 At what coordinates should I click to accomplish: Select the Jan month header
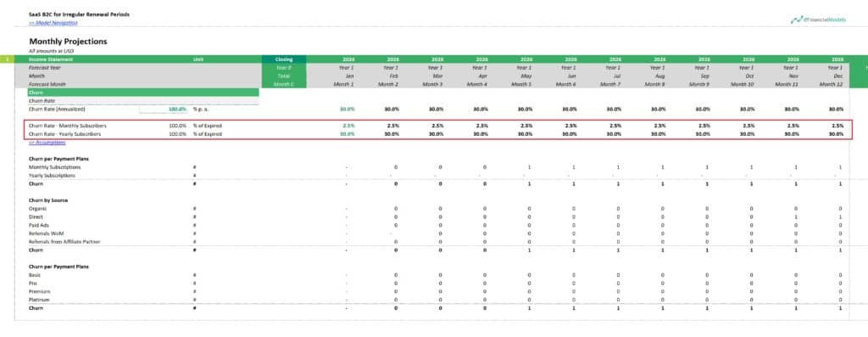(x=350, y=76)
